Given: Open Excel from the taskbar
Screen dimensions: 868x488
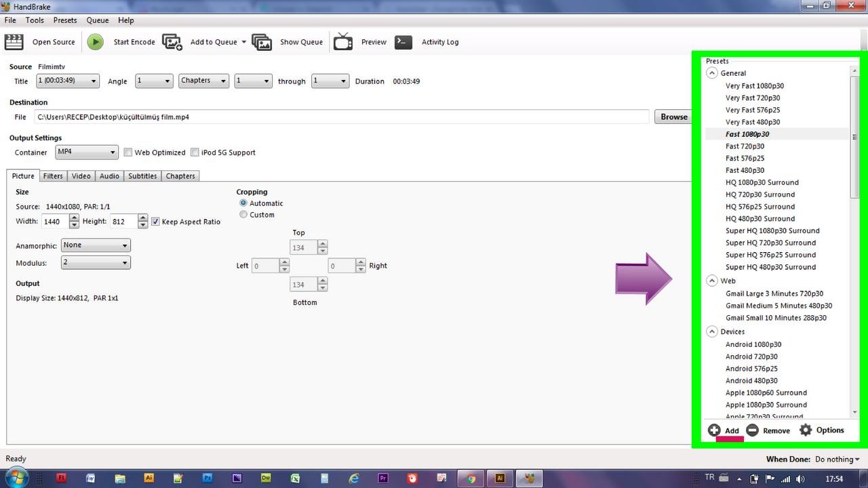Looking at the screenshot, I should (295, 478).
